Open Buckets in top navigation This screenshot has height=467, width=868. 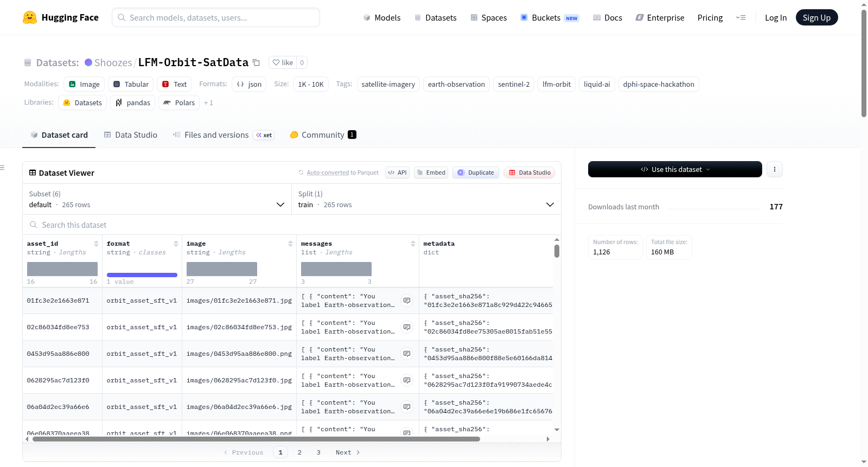550,17
